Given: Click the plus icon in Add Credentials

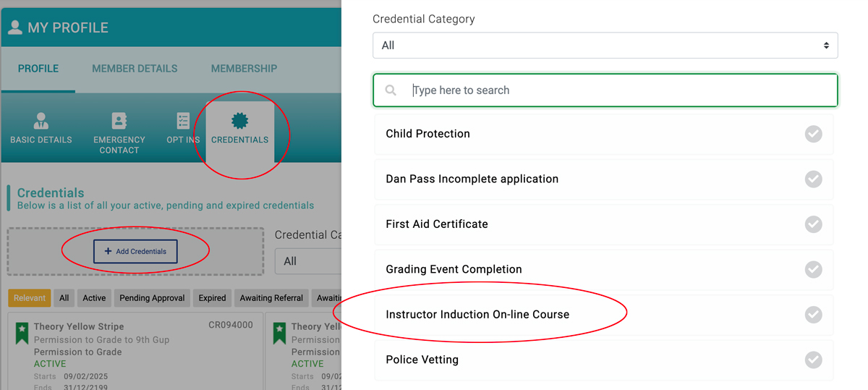Looking at the screenshot, I should pos(109,251).
